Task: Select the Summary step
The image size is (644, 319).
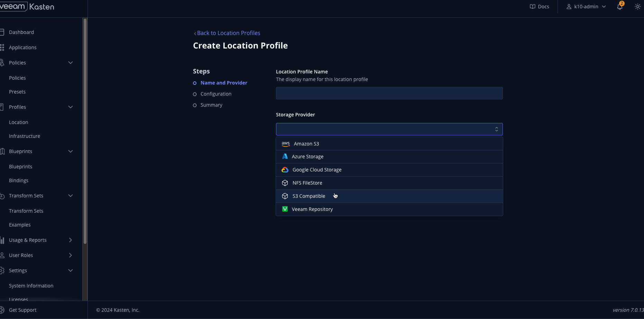Action: [x=211, y=105]
